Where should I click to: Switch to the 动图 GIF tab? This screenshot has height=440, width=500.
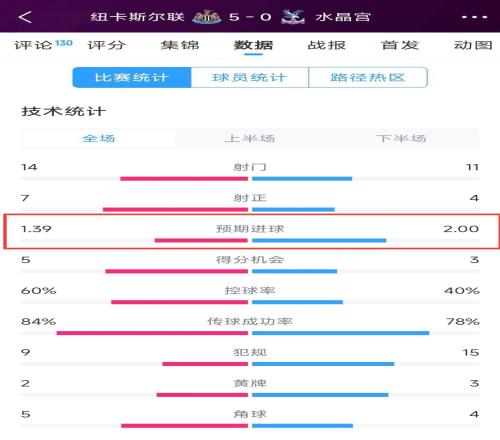point(473,45)
